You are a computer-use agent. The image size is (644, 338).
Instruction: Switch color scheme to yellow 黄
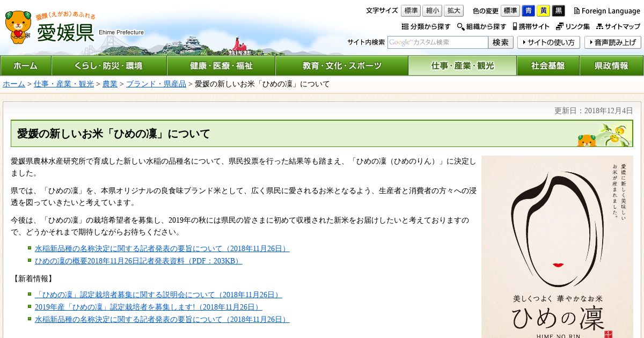[544, 11]
